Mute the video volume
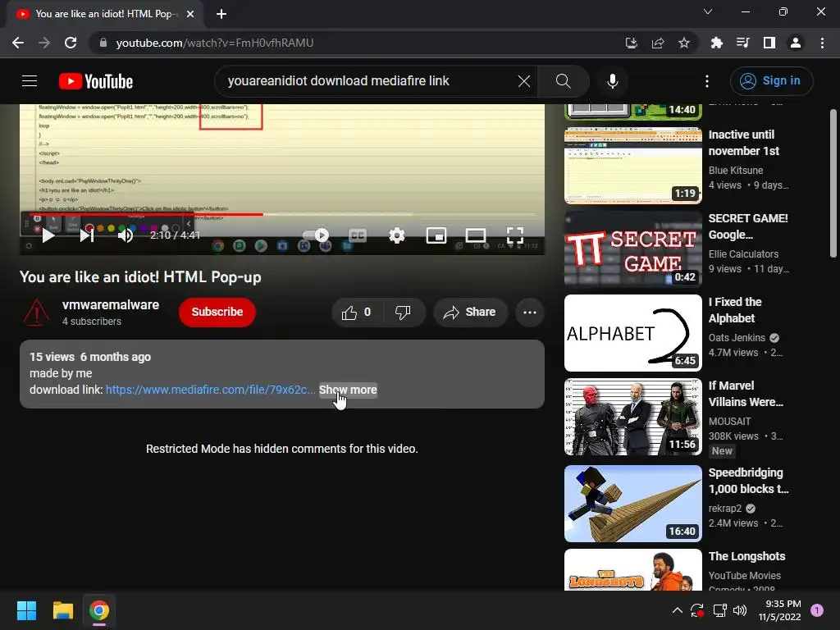The width and height of the screenshot is (840, 630). 126,235
